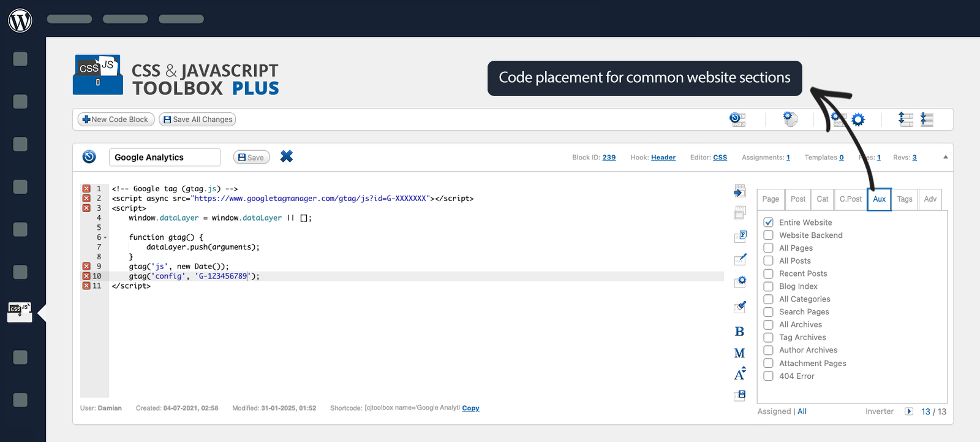Viewport: 980px width, 442px height.
Task: Click the insert/import code block side icon
Action: [740, 191]
